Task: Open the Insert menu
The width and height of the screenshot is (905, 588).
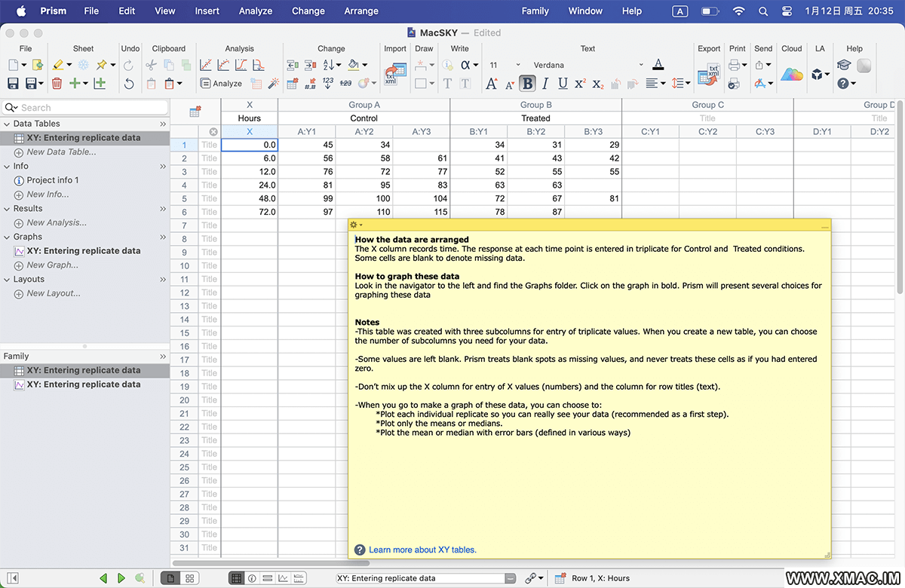Action: coord(207,11)
